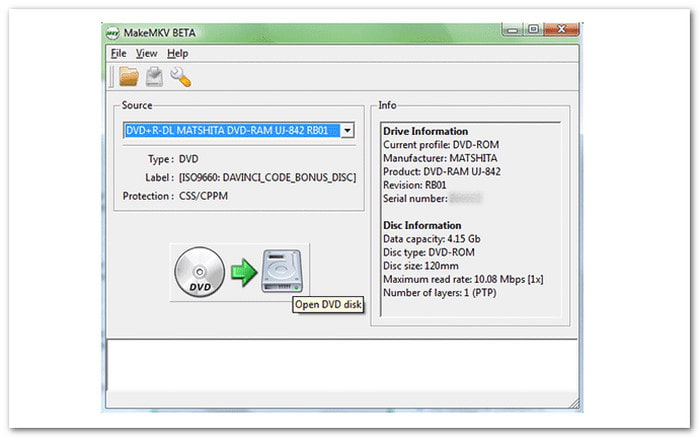Click 'Data capacity: 4.15 Gb' line

point(432,239)
